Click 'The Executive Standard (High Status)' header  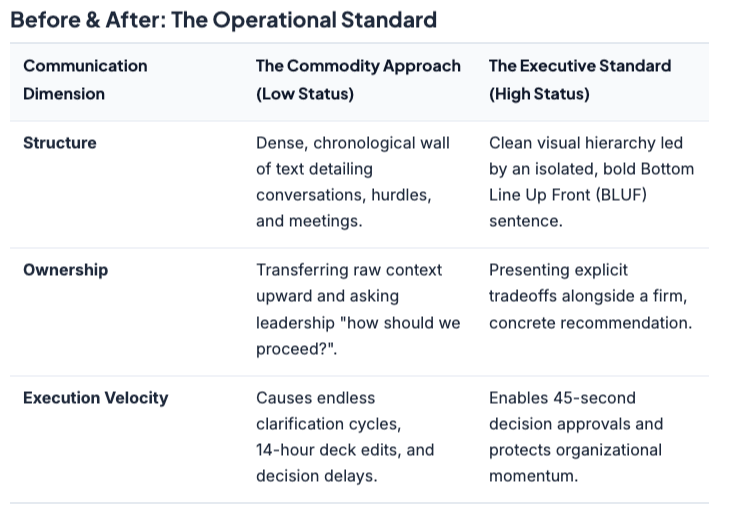coord(580,80)
